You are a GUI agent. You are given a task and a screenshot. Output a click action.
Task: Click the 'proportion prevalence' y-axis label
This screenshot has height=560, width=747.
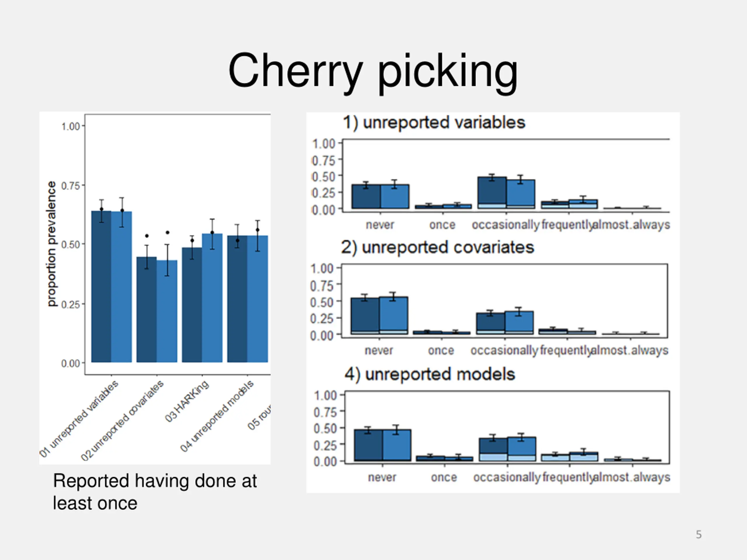[x=51, y=244]
